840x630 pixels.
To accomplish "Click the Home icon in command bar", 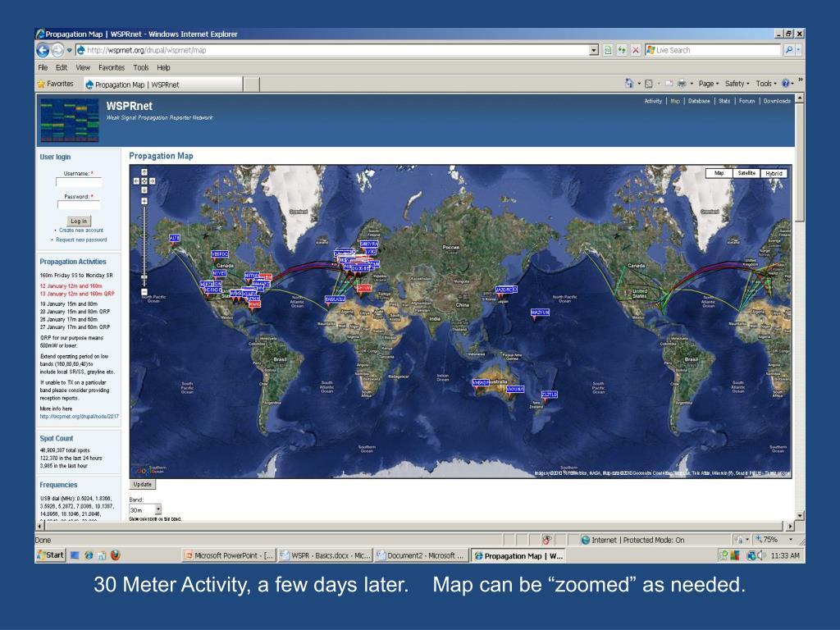I will point(629,83).
